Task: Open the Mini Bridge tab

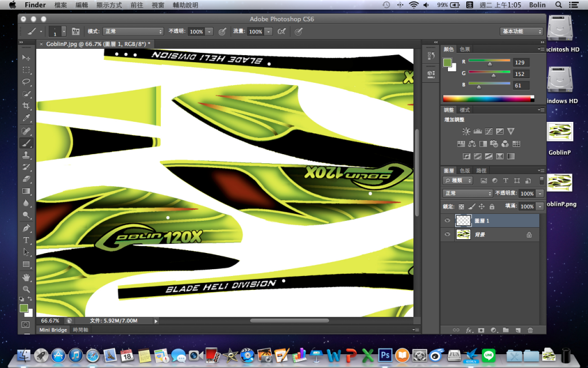Action: tap(53, 329)
